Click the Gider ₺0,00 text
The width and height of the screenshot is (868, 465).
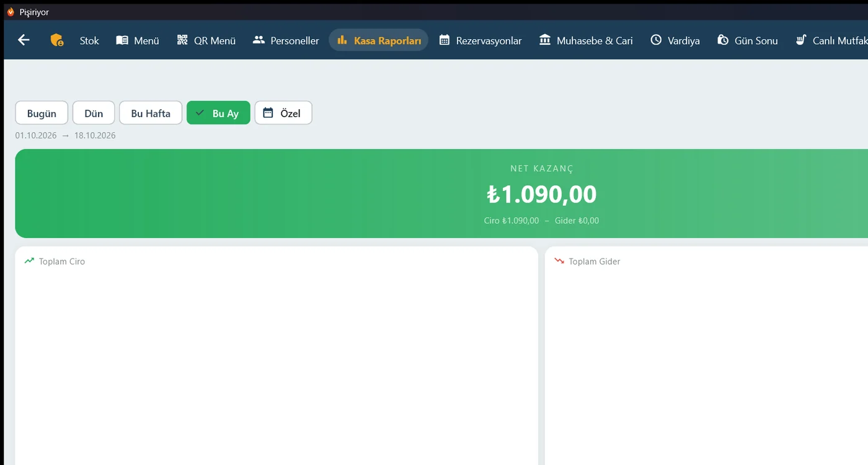577,221
